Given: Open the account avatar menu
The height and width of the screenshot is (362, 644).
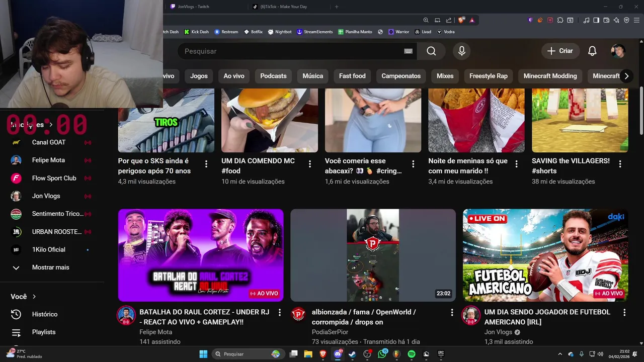Looking at the screenshot, I should 618,51.
